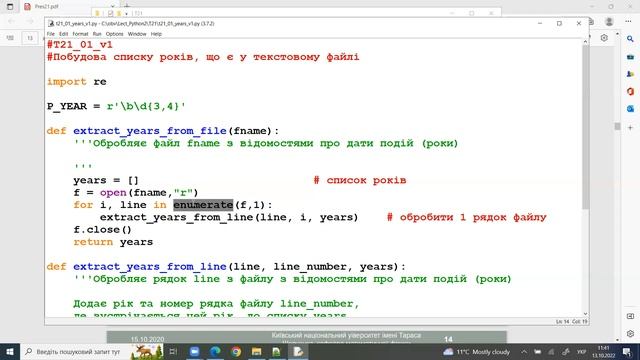Viewport: 640px width, 360px height.
Task: Click the function name extract_years_from_file
Action: click(x=150, y=131)
